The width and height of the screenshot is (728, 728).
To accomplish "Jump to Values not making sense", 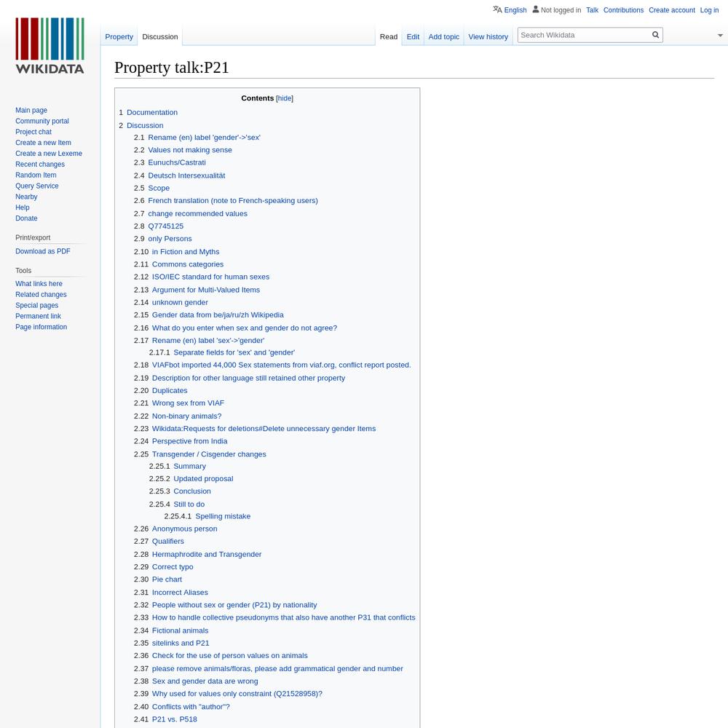I will 190,150.
